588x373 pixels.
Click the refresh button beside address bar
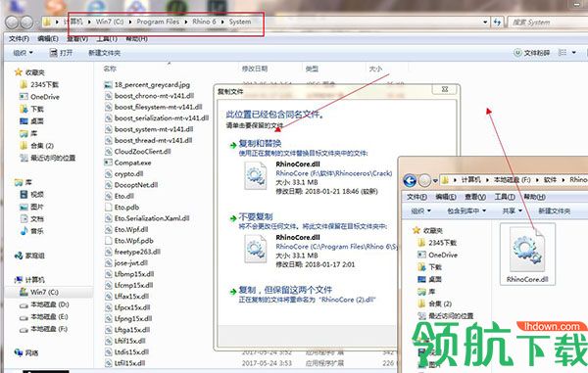[497, 23]
